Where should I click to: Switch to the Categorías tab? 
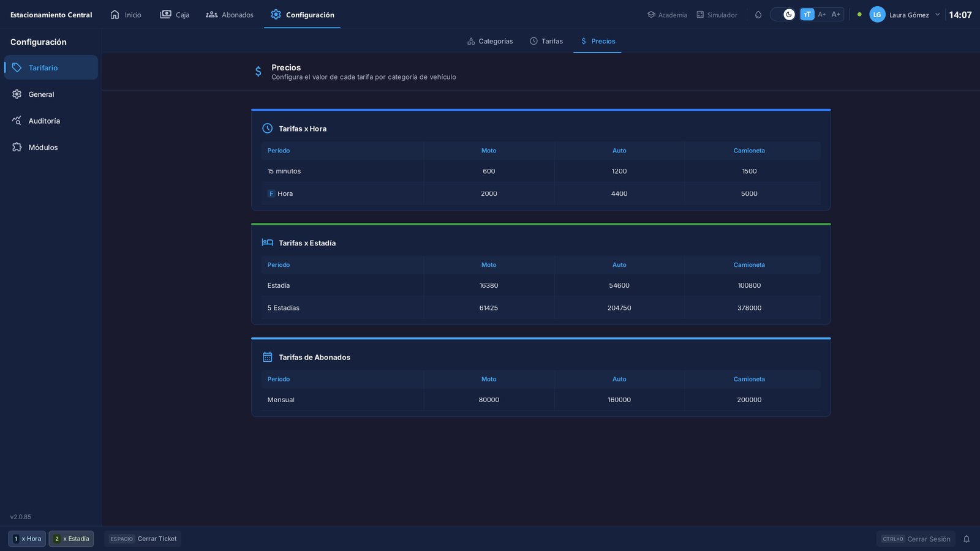(x=490, y=41)
